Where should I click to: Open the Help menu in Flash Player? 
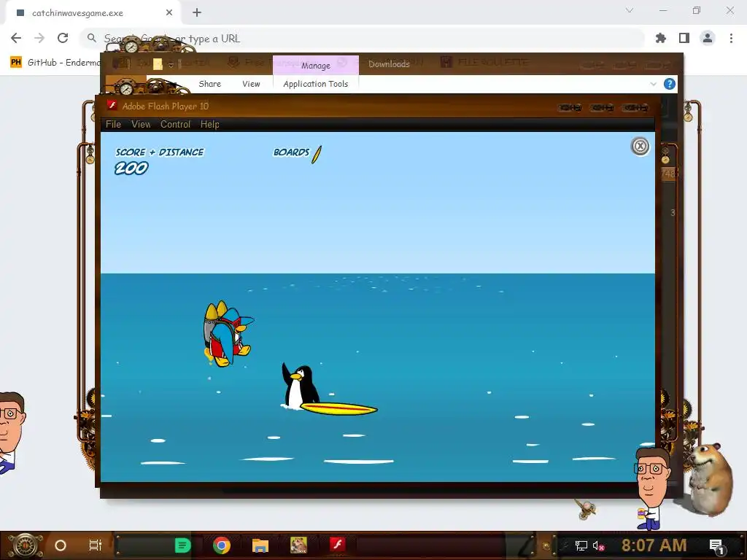tap(209, 124)
